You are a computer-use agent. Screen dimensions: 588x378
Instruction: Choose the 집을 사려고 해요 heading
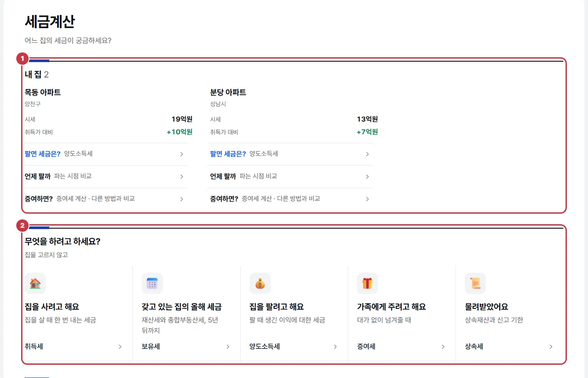(x=52, y=307)
